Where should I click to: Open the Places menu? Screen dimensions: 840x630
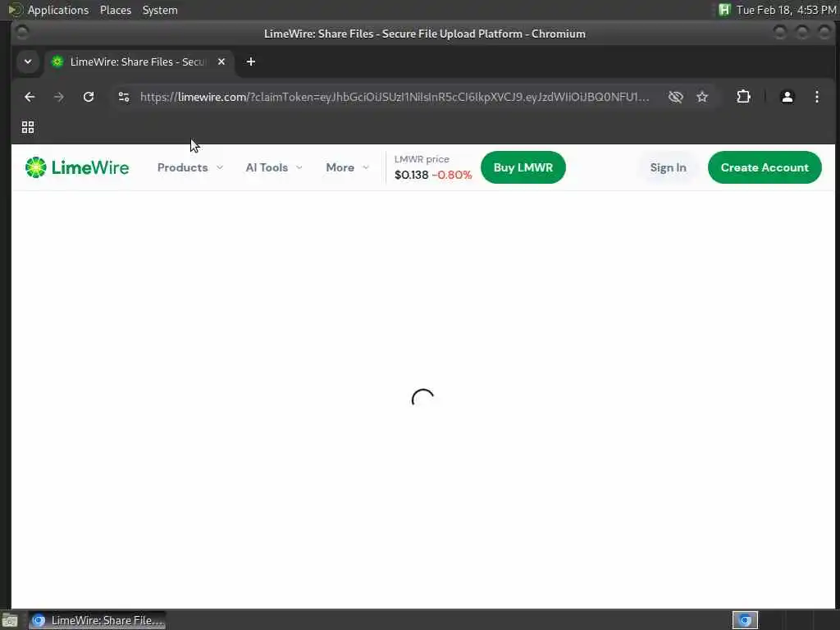(116, 10)
